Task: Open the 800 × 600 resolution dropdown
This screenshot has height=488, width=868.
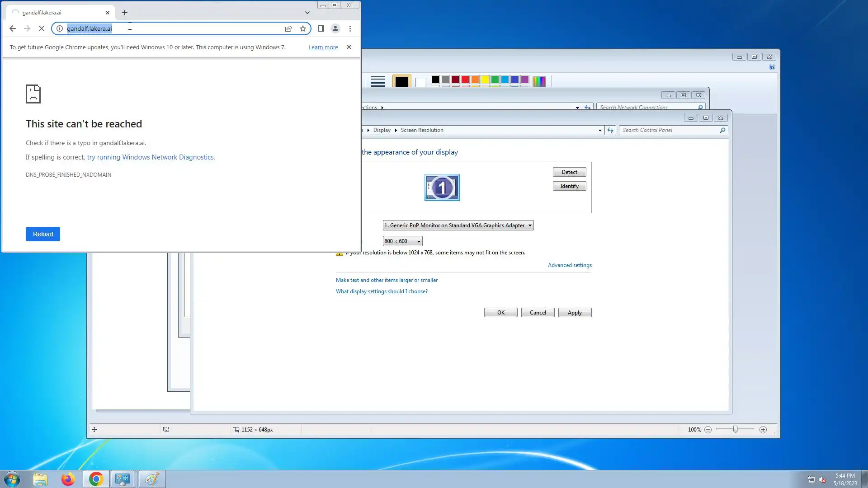Action: pyautogui.click(x=402, y=241)
